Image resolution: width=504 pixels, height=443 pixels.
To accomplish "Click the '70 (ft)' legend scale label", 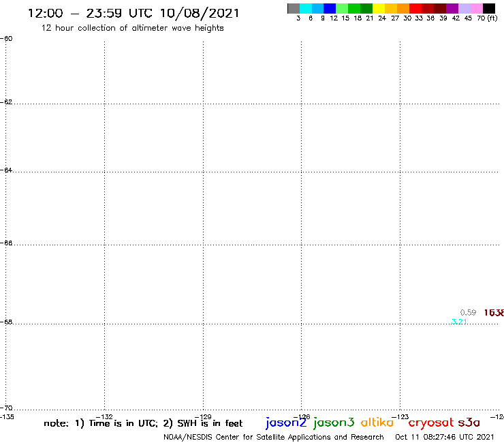I will coord(487,18).
